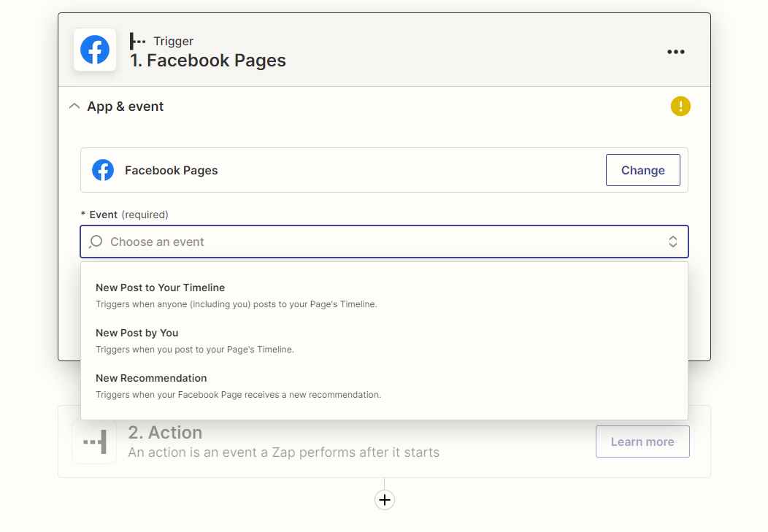Click the magnifier icon in event field

[x=96, y=242]
